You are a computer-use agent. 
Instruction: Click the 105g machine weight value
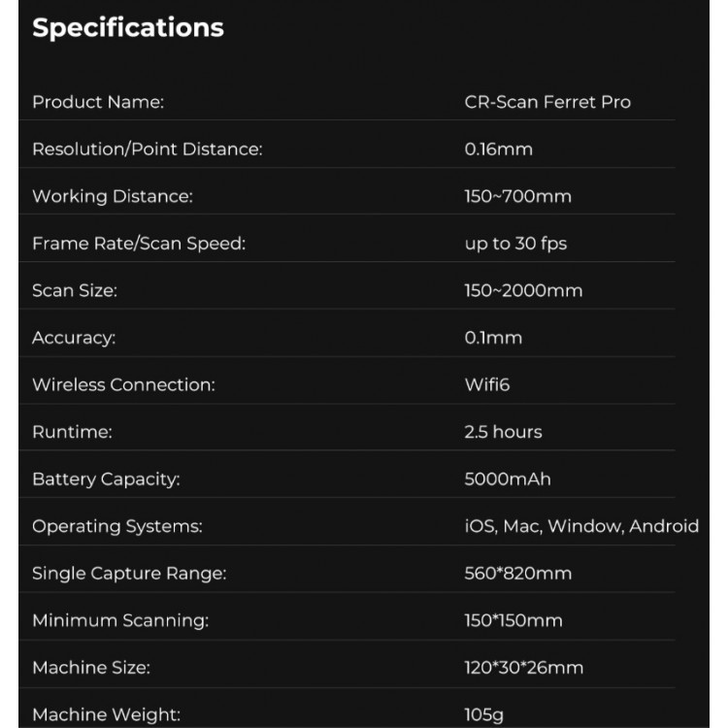483,715
